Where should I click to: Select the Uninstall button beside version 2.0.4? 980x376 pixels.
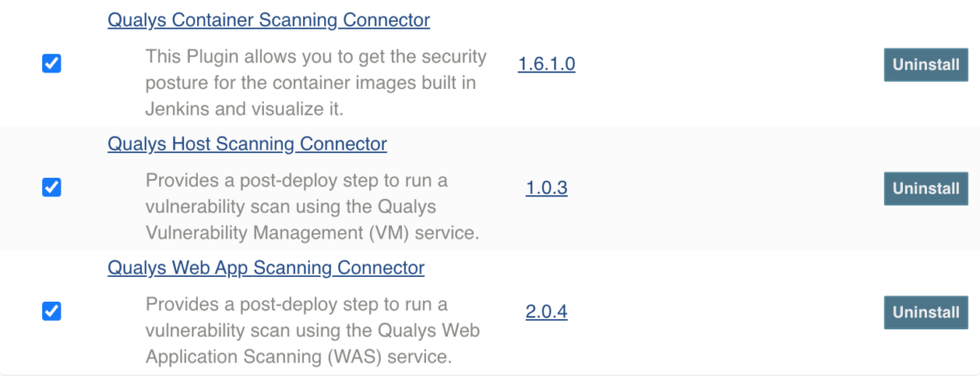[x=926, y=312]
